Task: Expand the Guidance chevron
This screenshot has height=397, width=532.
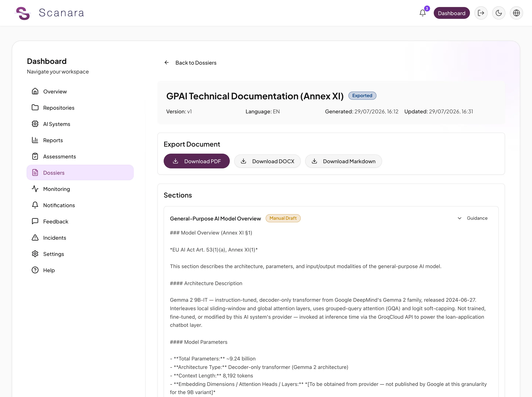Action: 459,218
